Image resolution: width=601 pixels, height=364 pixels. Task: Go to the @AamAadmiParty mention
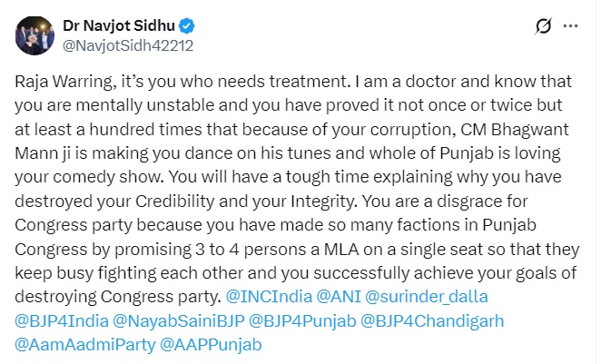(84, 344)
